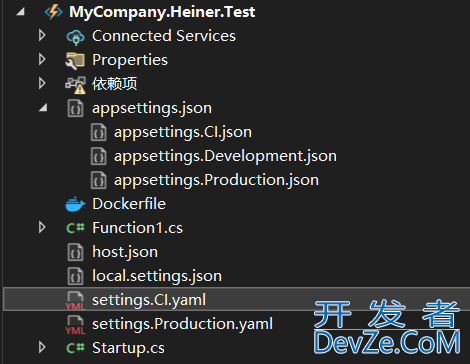Viewport: 470px width, 364px height.
Task: Click the Connected Services cloud icon
Action: pyautogui.click(x=75, y=37)
